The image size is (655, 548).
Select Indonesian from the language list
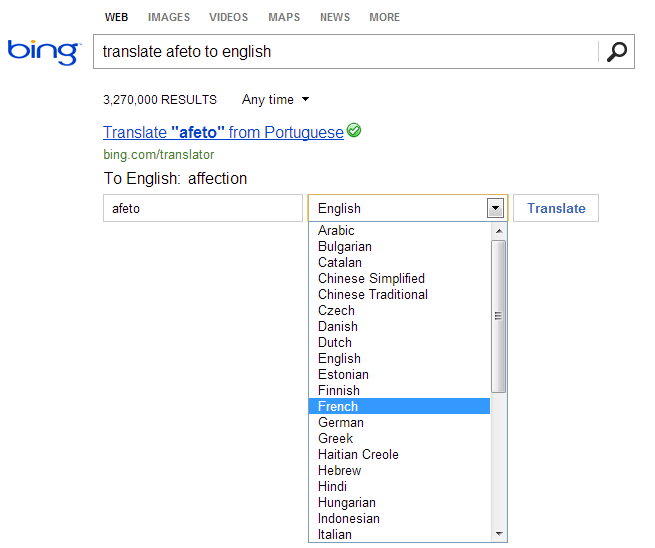(x=399, y=518)
